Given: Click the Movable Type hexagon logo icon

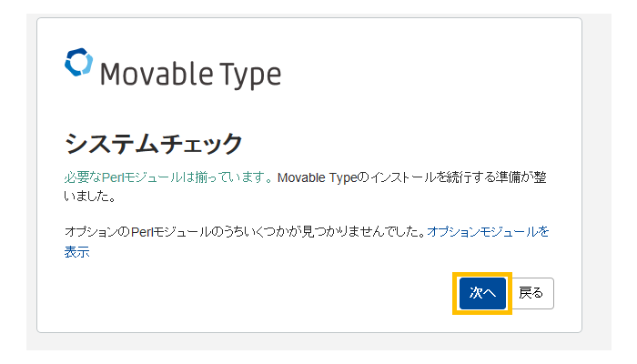Looking at the screenshot, I should click(79, 63).
